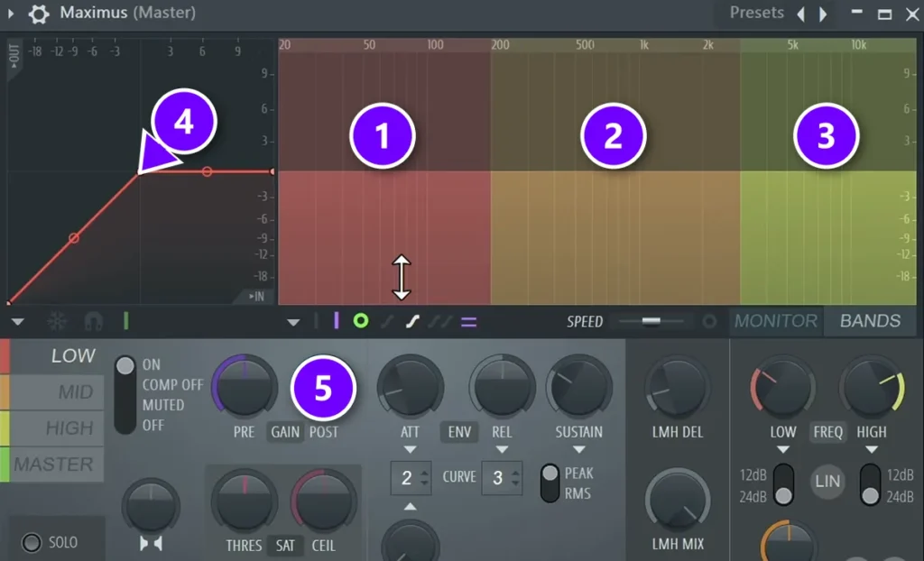Open the plugin menu arrow beside the gear
The height and width of the screenshot is (561, 924).
[x=10, y=13]
